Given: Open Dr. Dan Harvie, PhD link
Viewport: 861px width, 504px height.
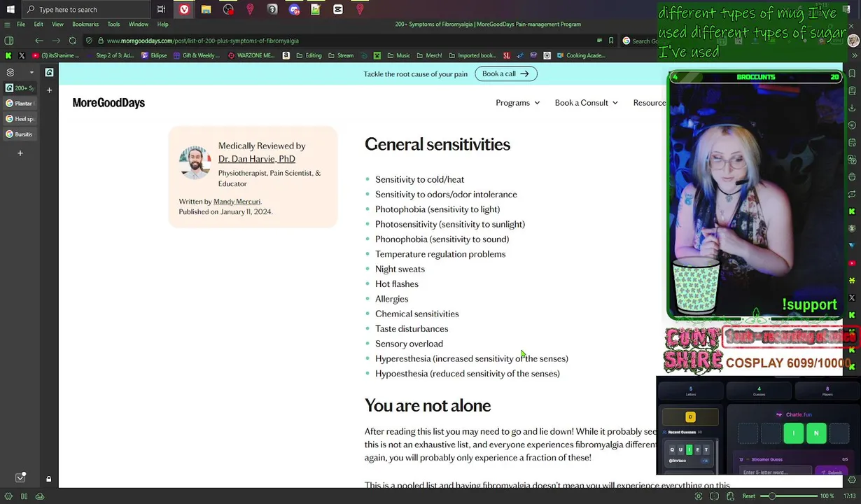Looking at the screenshot, I should tap(256, 159).
